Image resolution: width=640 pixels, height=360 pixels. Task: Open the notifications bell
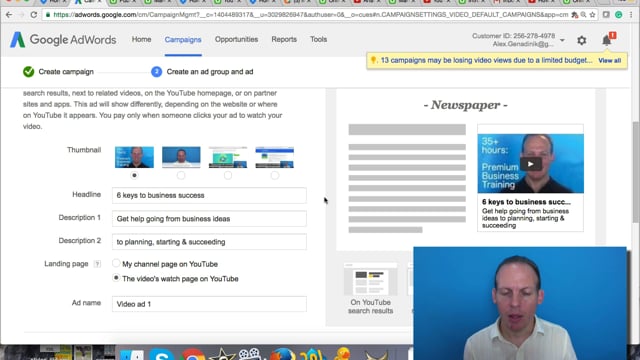[607, 40]
